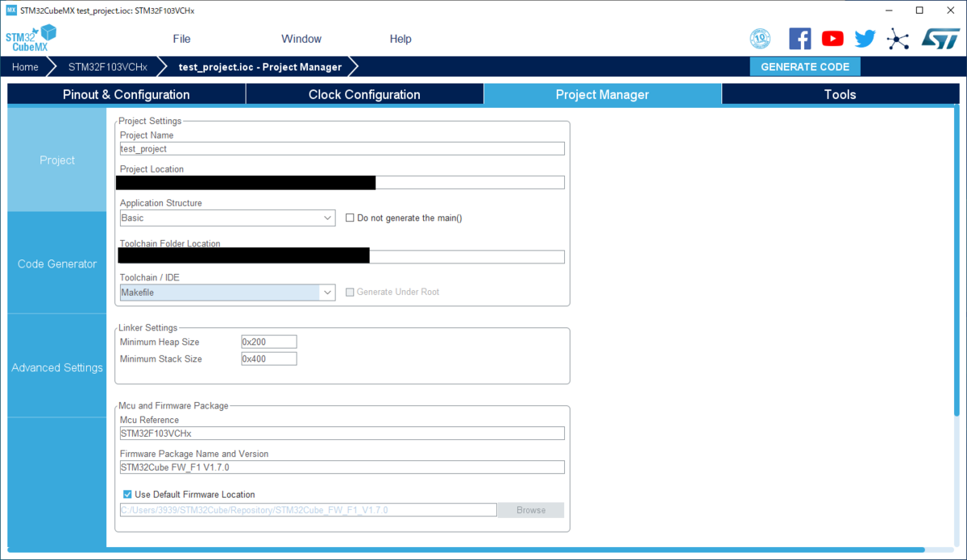Open the Window menu

(301, 39)
